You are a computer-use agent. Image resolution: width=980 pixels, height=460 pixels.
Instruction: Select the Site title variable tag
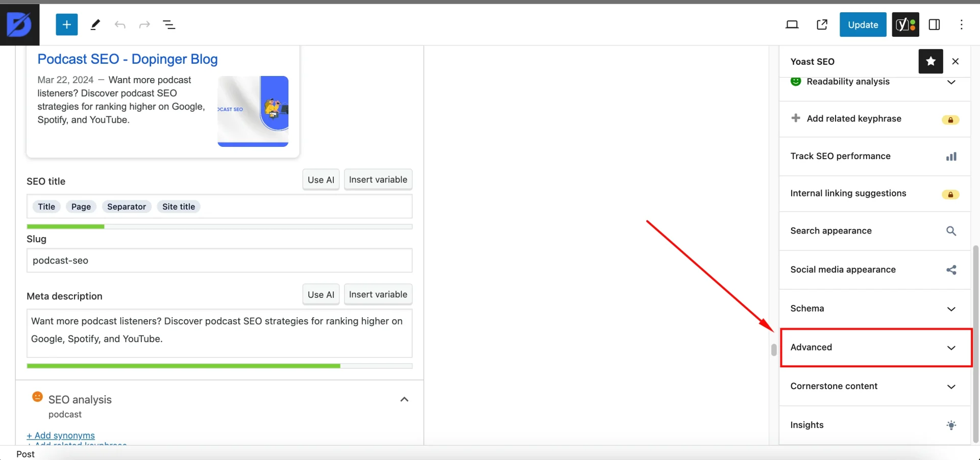point(179,207)
